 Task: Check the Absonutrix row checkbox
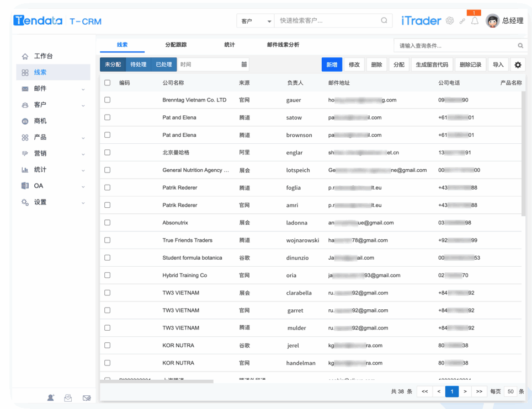107,223
